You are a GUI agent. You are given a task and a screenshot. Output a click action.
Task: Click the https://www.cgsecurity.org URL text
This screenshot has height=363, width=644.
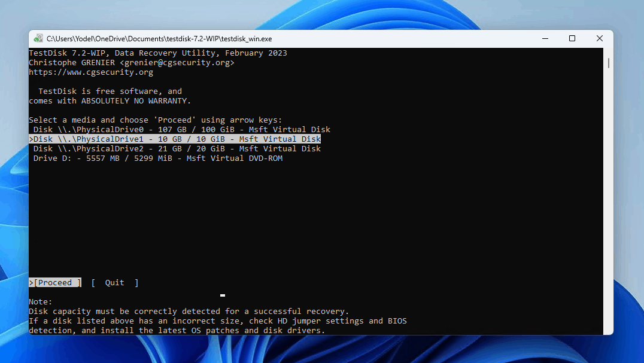(91, 72)
